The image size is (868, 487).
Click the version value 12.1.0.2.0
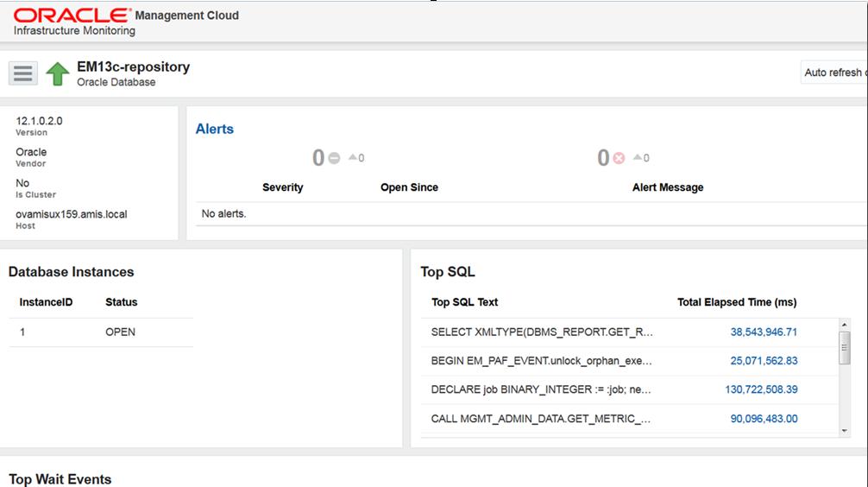39,121
